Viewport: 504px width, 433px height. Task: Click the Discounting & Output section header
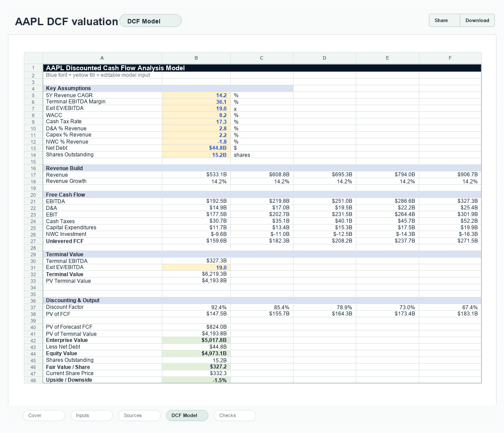click(262, 300)
